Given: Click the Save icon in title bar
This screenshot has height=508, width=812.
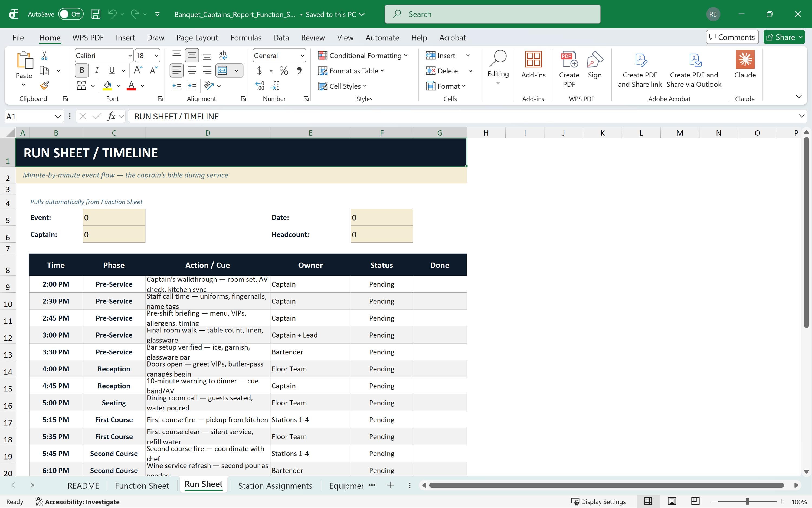Looking at the screenshot, I should (x=96, y=14).
